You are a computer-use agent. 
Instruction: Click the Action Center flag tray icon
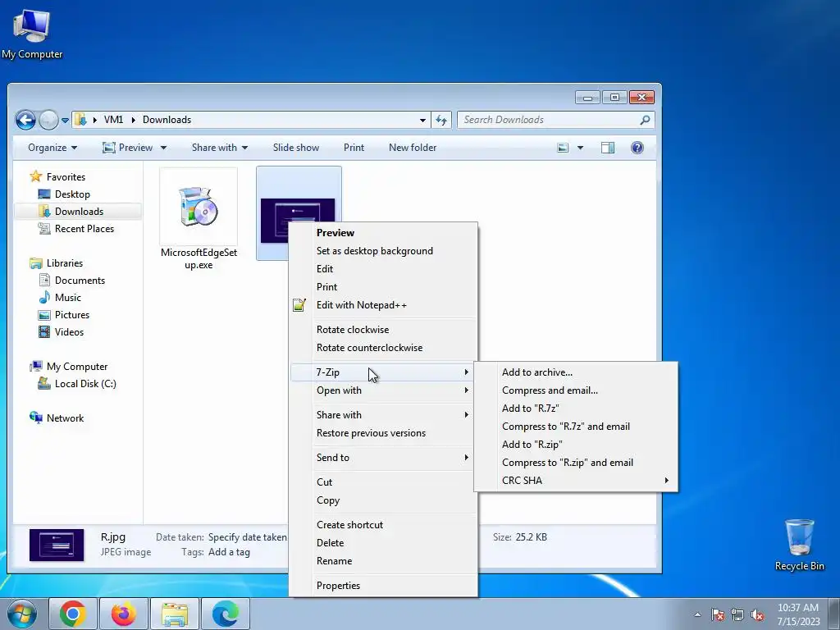point(718,615)
